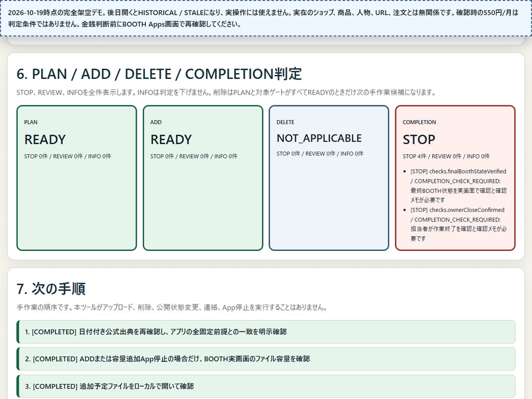This screenshot has height=399, width=532.
Task: Click ADD card counts STOP 0件 line
Action: point(194,156)
